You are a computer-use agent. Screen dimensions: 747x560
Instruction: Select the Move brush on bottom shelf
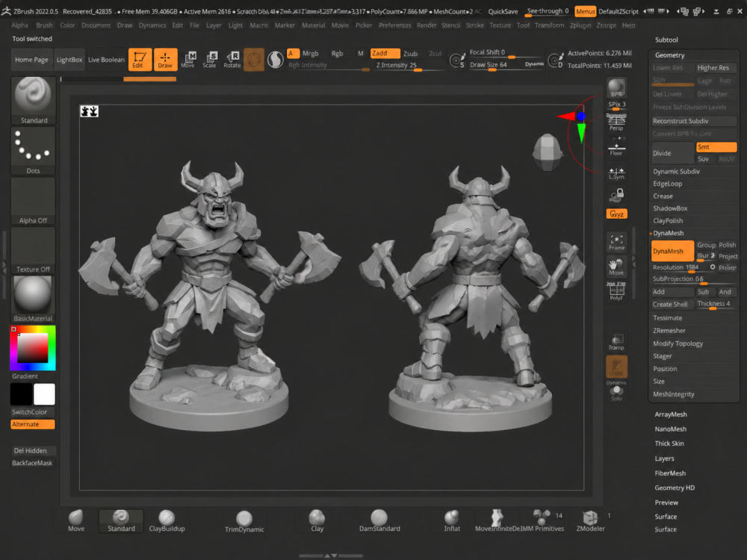click(x=75, y=520)
